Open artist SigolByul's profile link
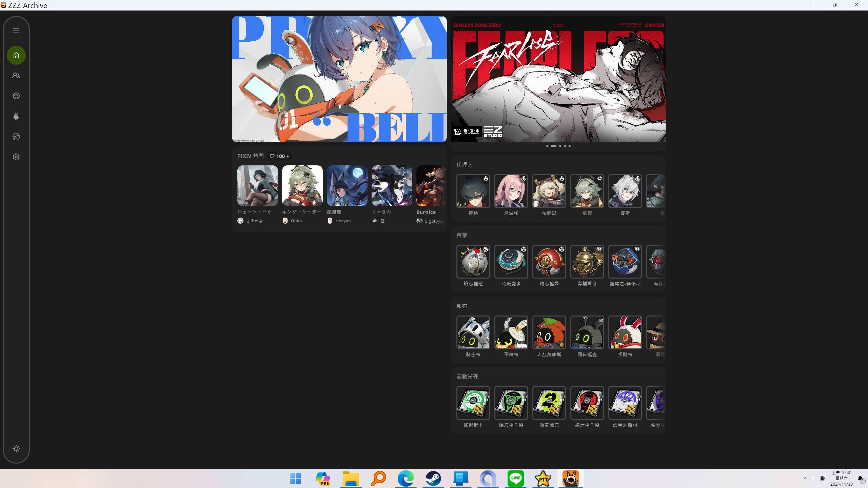Viewport: 868px width, 488px height. click(x=430, y=221)
